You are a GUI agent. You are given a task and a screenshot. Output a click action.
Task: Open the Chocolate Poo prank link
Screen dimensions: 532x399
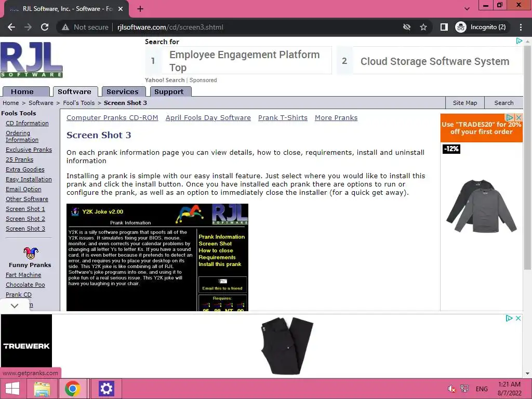click(25, 285)
